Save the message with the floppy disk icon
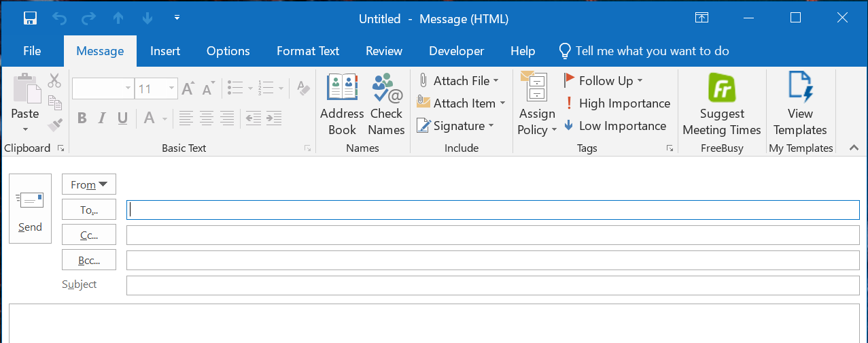This screenshot has height=343, width=868. 31,18
